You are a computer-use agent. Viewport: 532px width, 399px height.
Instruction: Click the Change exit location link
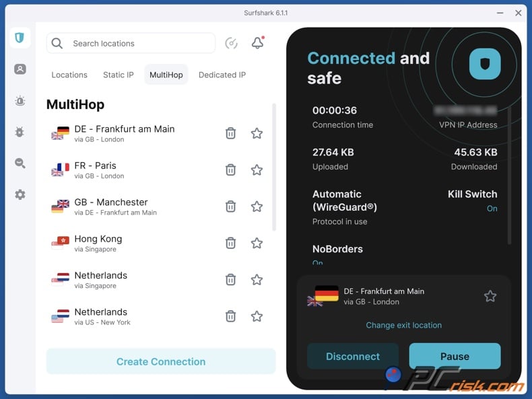404,325
